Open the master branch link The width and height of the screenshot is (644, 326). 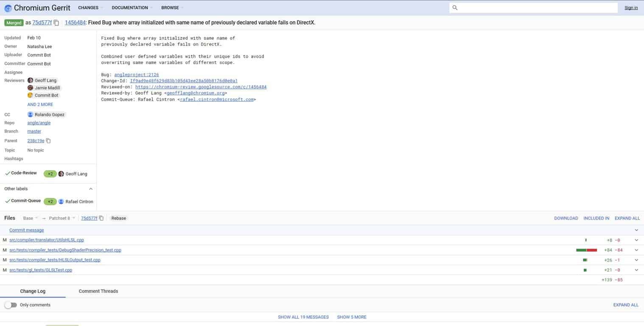pyautogui.click(x=34, y=132)
